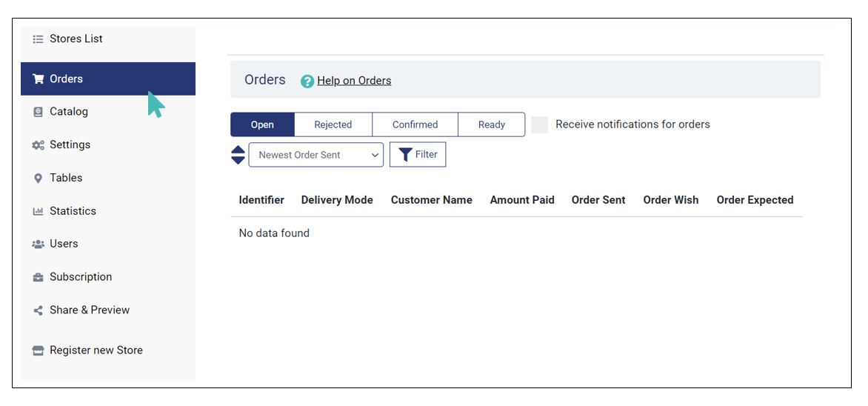Enable Receive notifications for orders checkbox
The image size is (868, 406).
coord(539,124)
